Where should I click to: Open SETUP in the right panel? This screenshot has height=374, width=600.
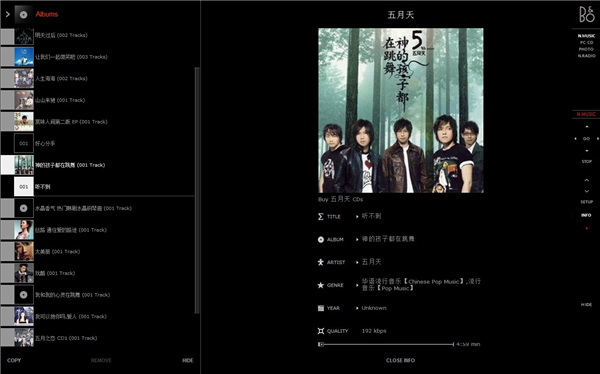[587, 202]
